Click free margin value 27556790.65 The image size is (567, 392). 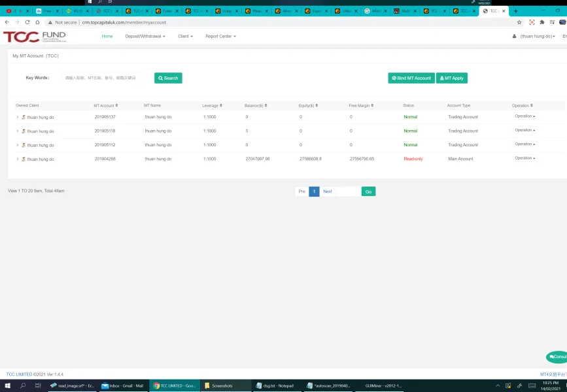362,159
